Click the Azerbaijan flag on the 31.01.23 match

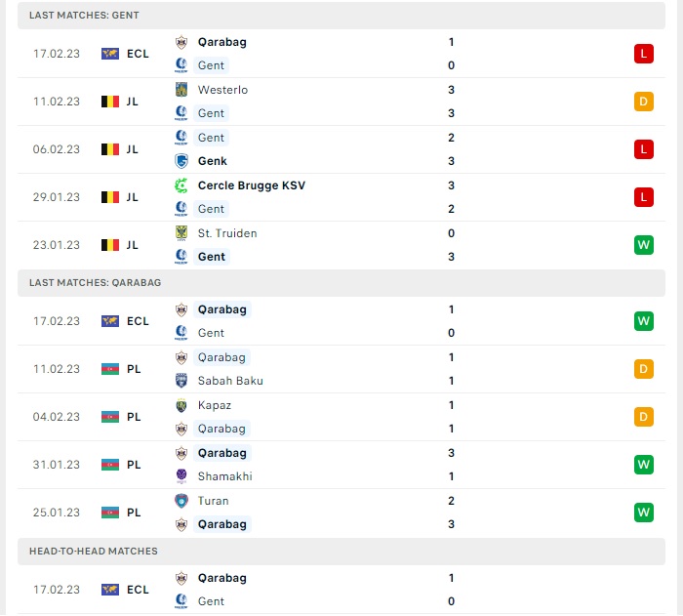pos(110,465)
